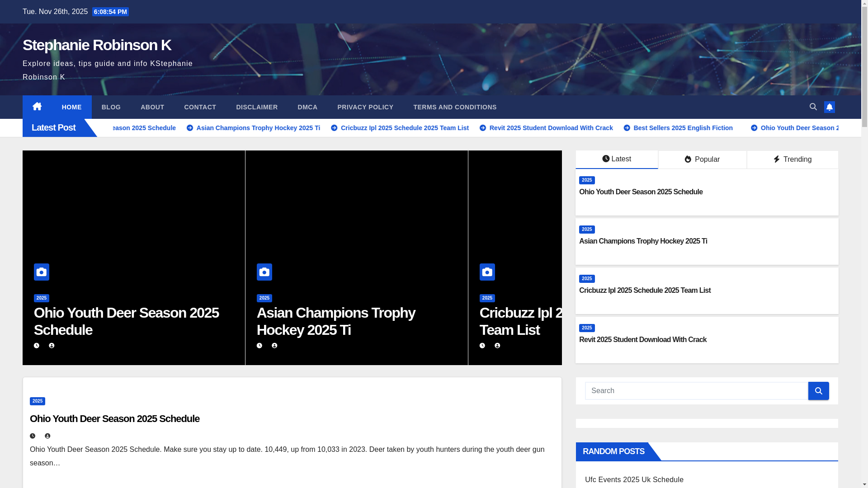
Task: Click 2025 tag above sidebar Revit 2025 post
Action: tap(587, 328)
